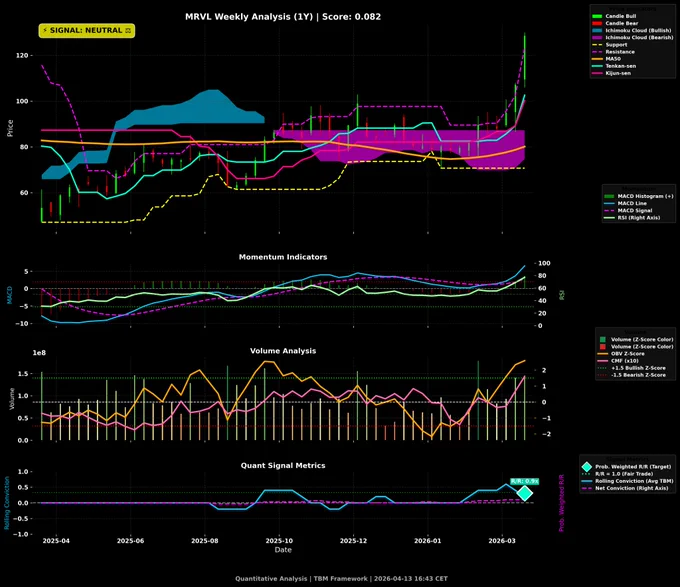The width and height of the screenshot is (680, 587).
Task: Click the 2025-10 date tick label
Action: click(279, 541)
